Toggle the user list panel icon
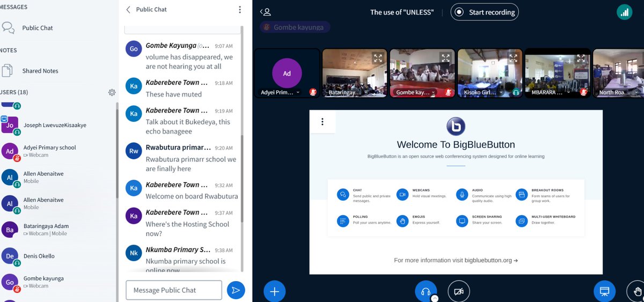Viewport: 644px width, 302px height. tap(265, 12)
